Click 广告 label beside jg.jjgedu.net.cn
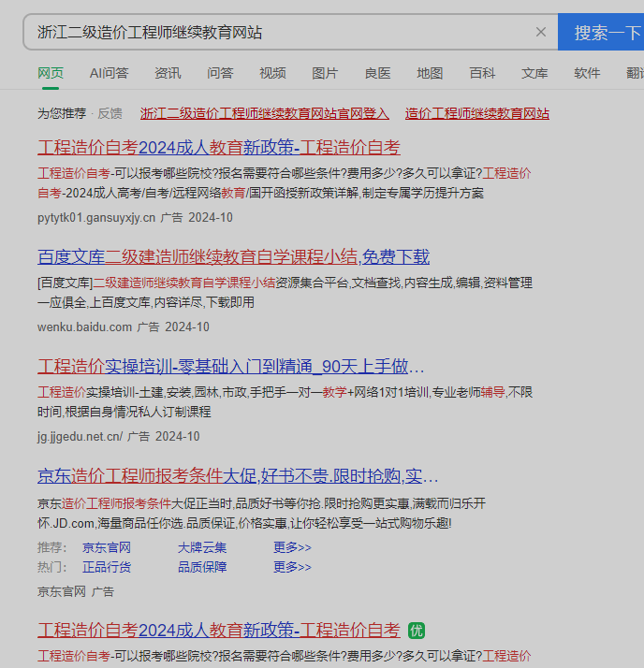The height and width of the screenshot is (668, 644). pyautogui.click(x=139, y=437)
